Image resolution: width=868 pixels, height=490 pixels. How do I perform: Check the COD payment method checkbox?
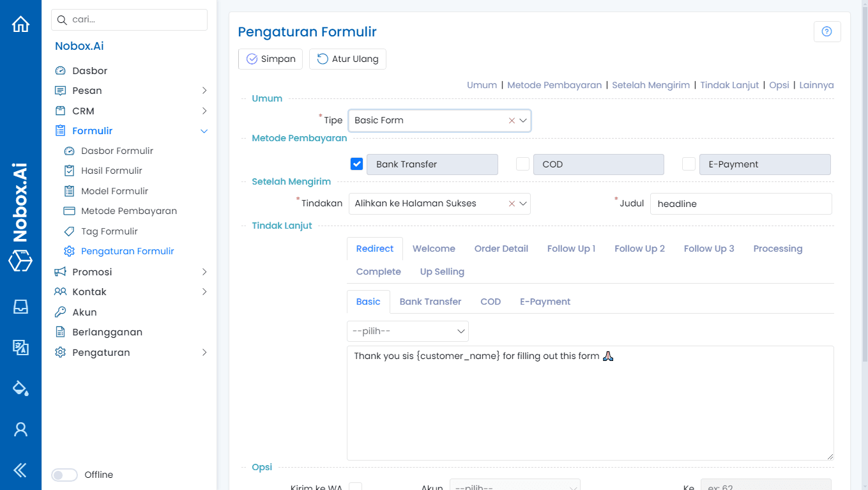click(522, 164)
